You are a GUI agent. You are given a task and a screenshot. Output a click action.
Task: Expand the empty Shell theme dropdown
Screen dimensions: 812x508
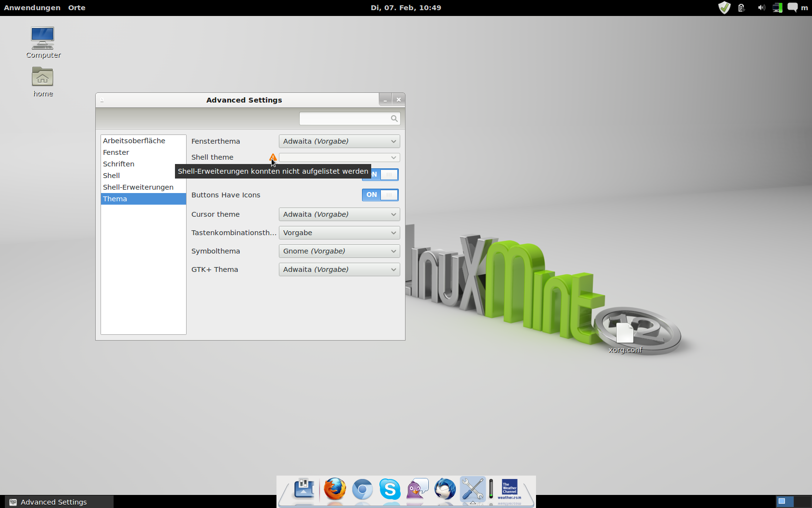pos(339,157)
